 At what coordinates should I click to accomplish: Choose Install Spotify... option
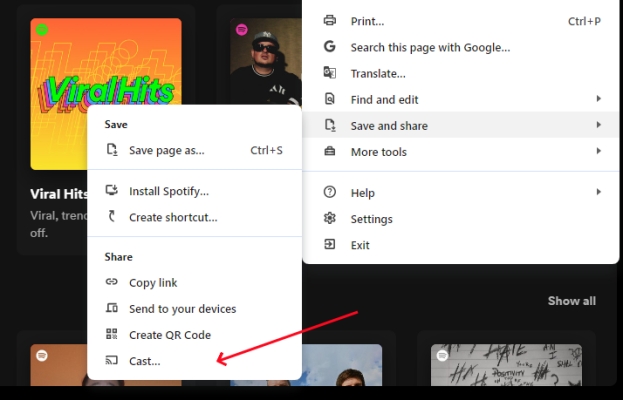coord(195,191)
